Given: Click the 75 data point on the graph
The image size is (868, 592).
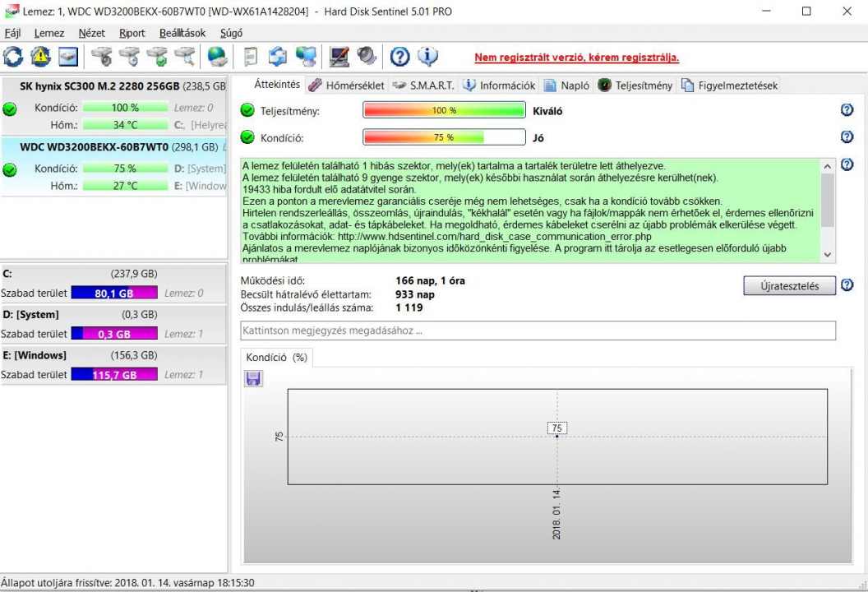Looking at the screenshot, I should (557, 437).
